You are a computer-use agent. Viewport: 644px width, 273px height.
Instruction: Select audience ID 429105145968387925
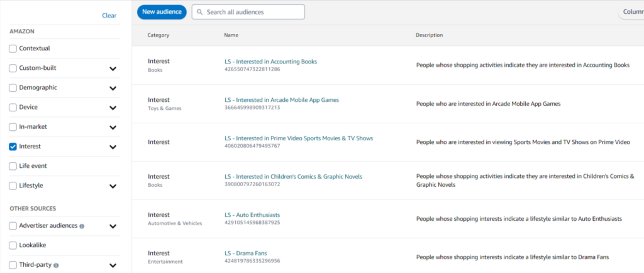point(252,223)
